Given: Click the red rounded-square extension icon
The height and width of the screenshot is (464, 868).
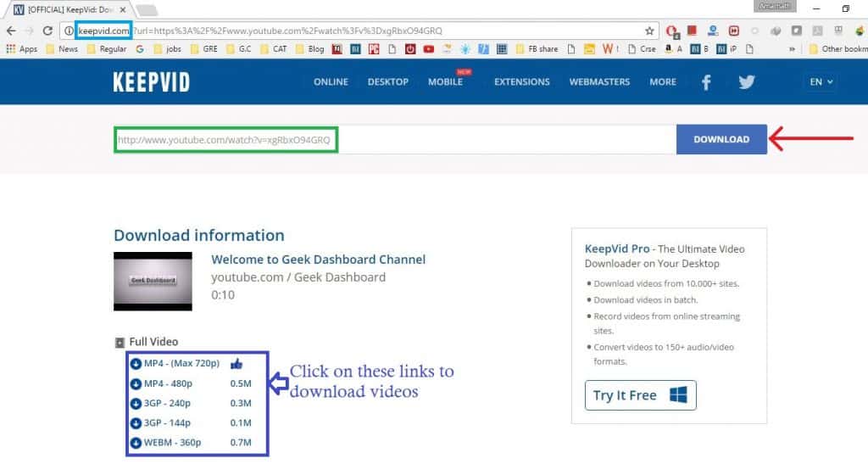Looking at the screenshot, I should coord(734,31).
